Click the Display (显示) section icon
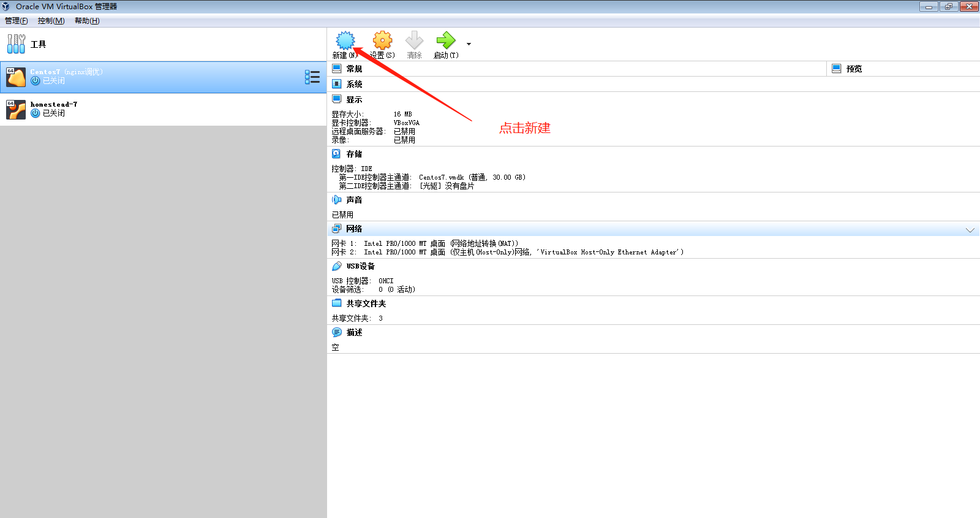Screen dimensions: 980x518 pos(337,99)
